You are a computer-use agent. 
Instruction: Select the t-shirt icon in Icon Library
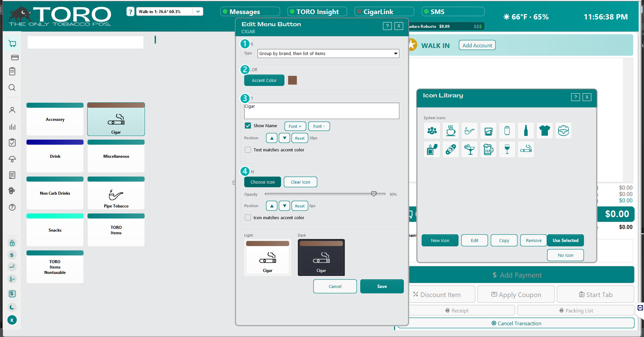click(x=545, y=130)
